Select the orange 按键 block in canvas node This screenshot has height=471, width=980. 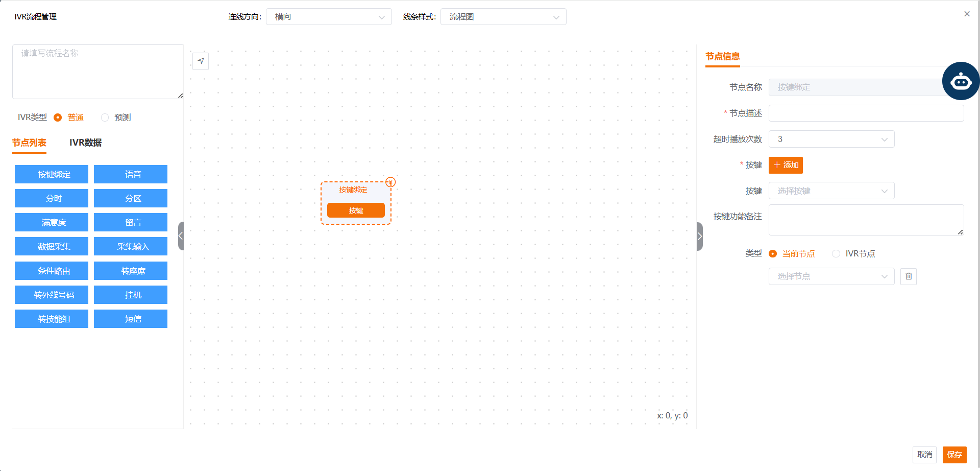click(356, 210)
